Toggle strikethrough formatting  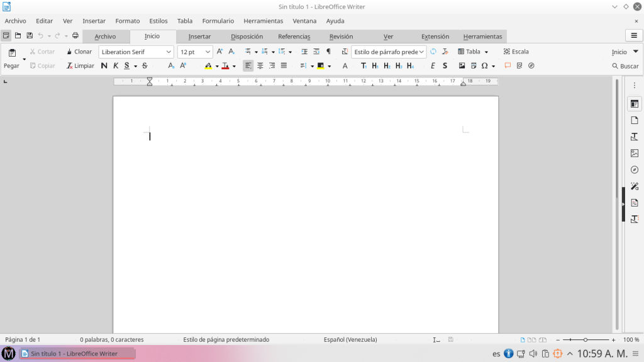tap(145, 65)
